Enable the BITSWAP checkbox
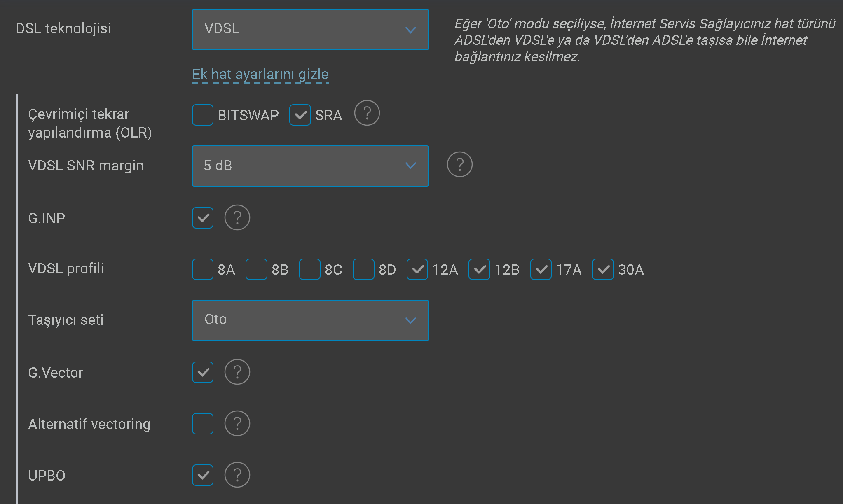Image resolution: width=843 pixels, height=504 pixels. pyautogui.click(x=203, y=115)
